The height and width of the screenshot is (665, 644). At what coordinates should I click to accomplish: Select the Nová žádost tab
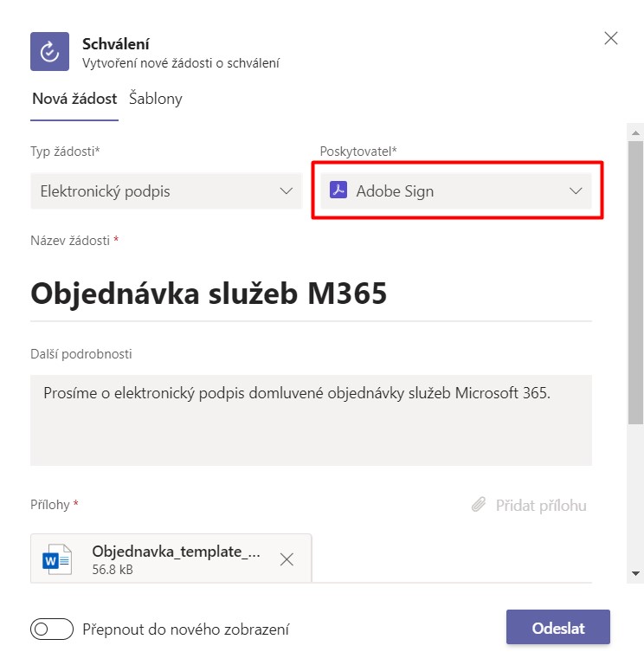point(74,99)
